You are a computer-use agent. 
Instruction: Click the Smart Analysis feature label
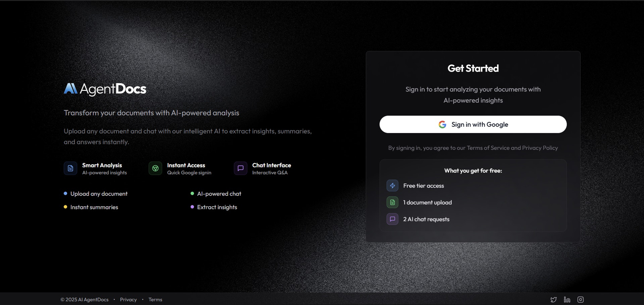(x=102, y=165)
